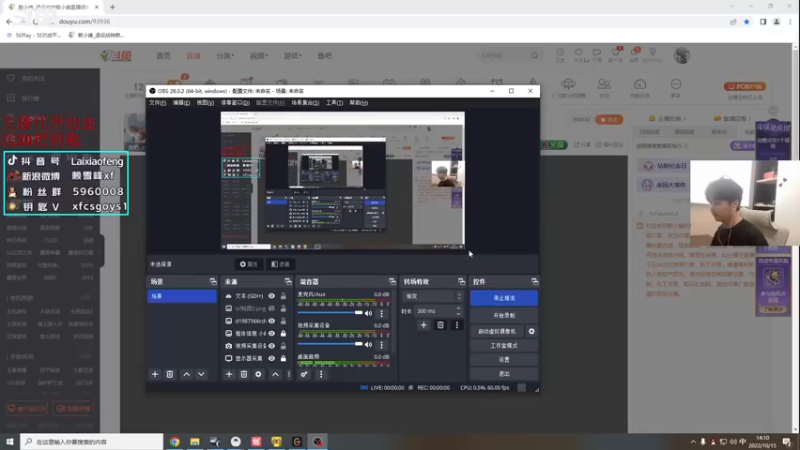The width and height of the screenshot is (800, 450).
Task: Open the 视频 dropdown in the Douyu nav
Action: click(x=259, y=56)
